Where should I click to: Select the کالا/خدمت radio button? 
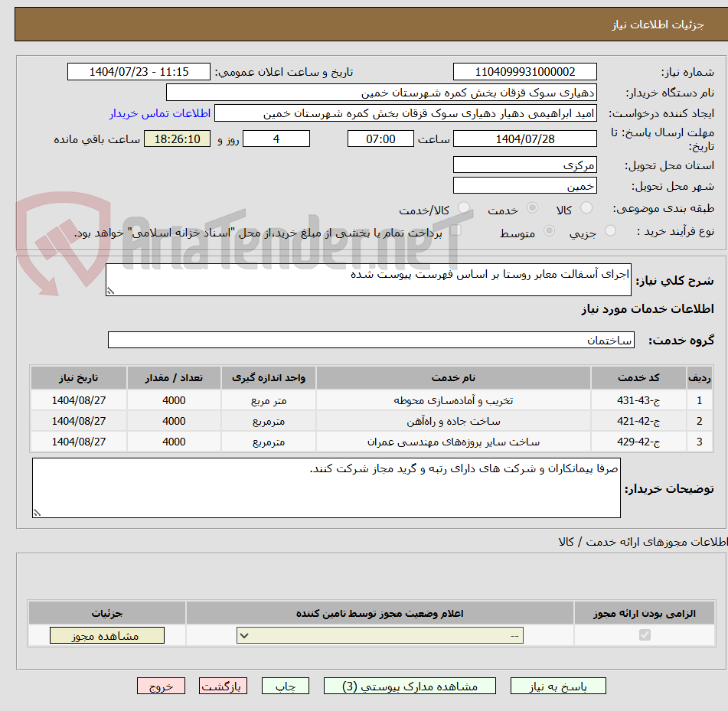[462, 207]
